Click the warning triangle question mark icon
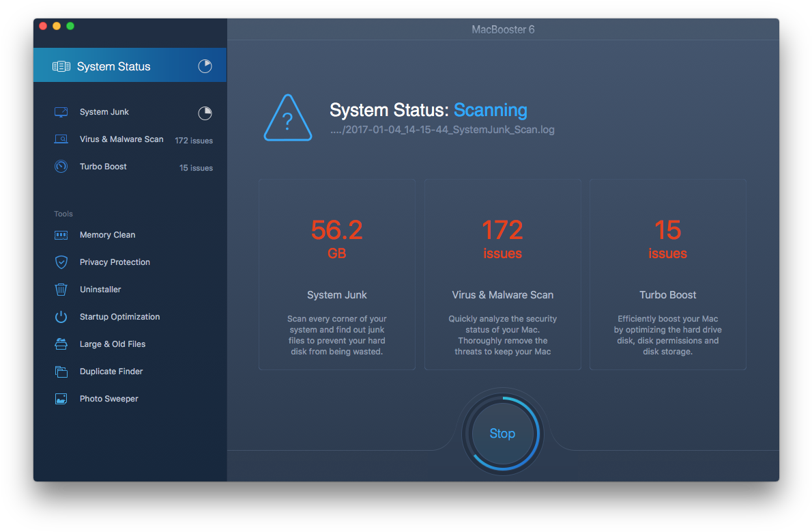 (288, 118)
